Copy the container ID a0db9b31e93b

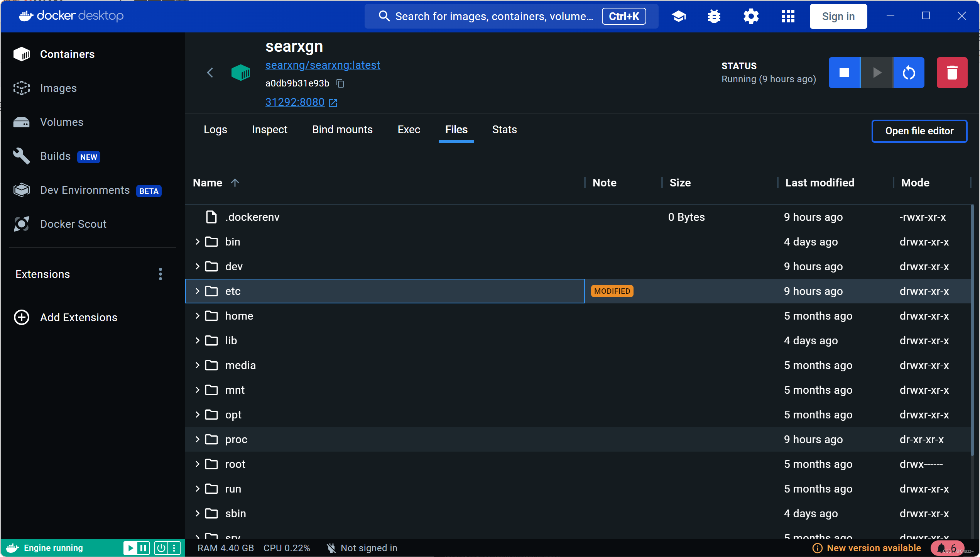(340, 83)
